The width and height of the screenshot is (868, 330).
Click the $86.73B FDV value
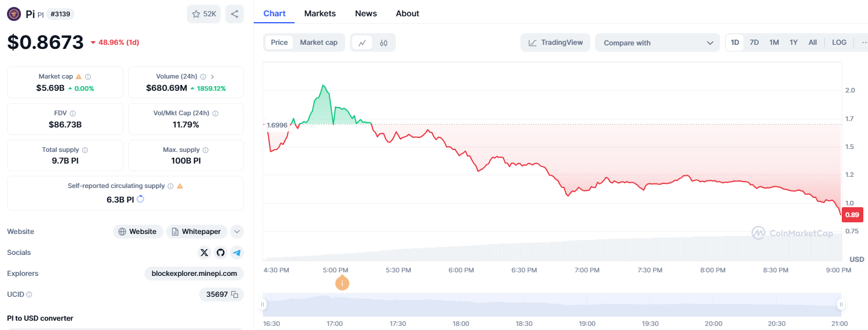coord(65,125)
